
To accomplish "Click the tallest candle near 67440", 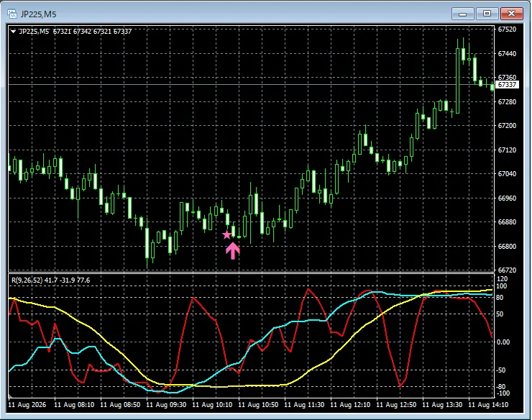I will click(x=458, y=80).
